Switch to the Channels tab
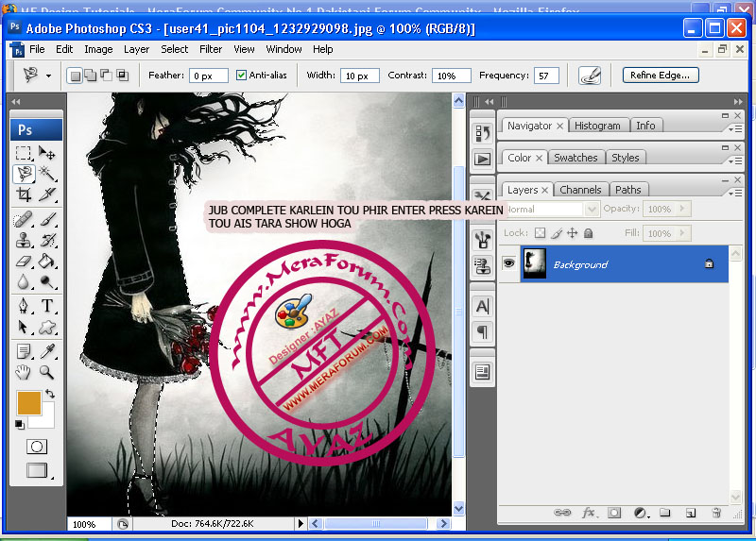 point(580,190)
